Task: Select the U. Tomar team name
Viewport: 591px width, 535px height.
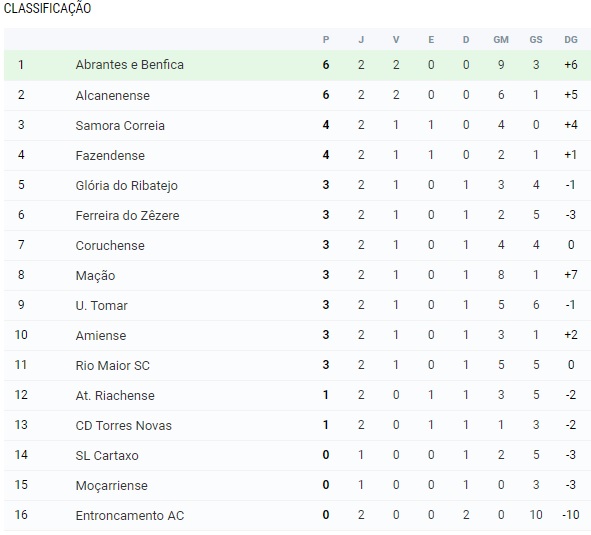Action: pos(101,305)
